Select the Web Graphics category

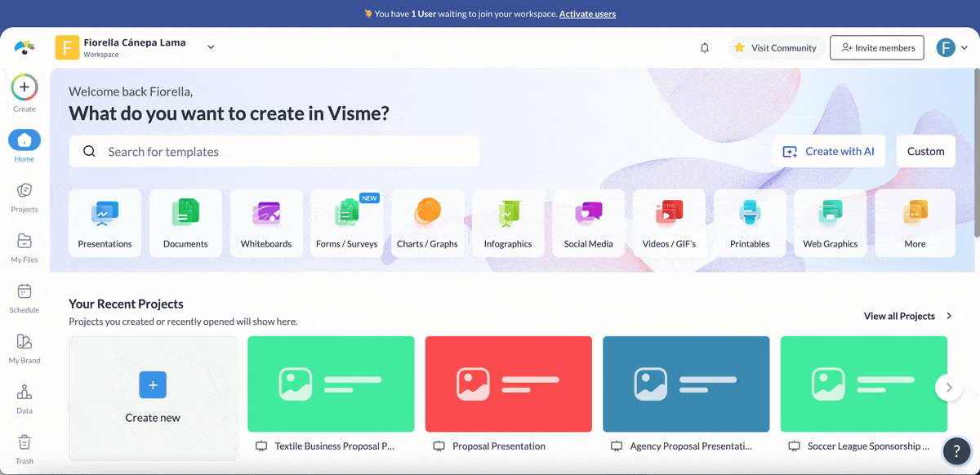click(x=831, y=223)
